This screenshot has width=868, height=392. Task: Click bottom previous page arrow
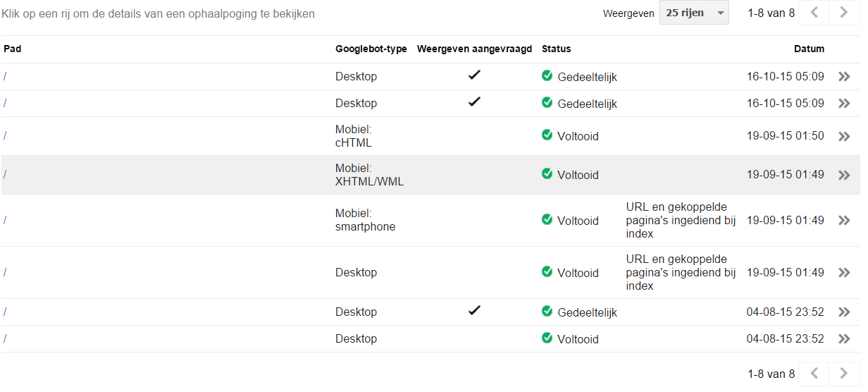pos(814,374)
